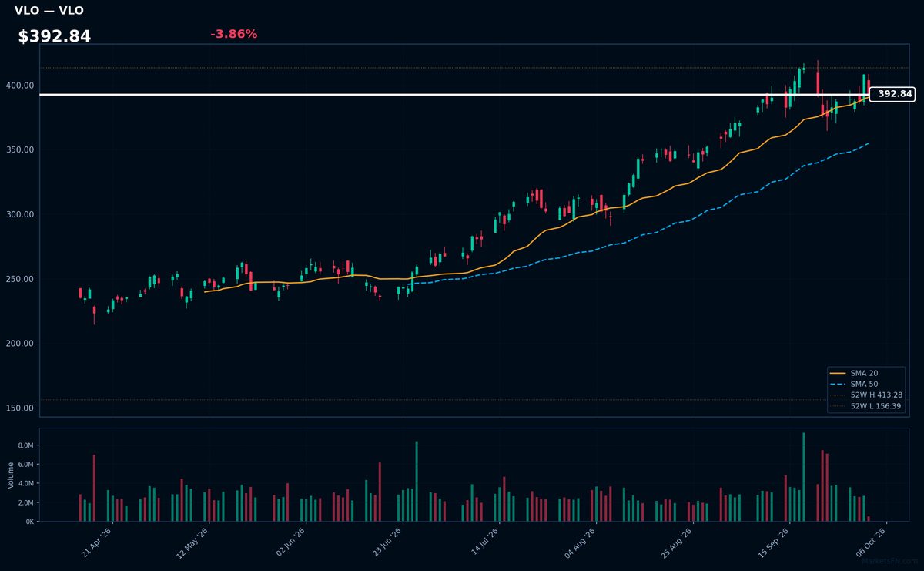Click the $392.84 current price

tap(55, 36)
